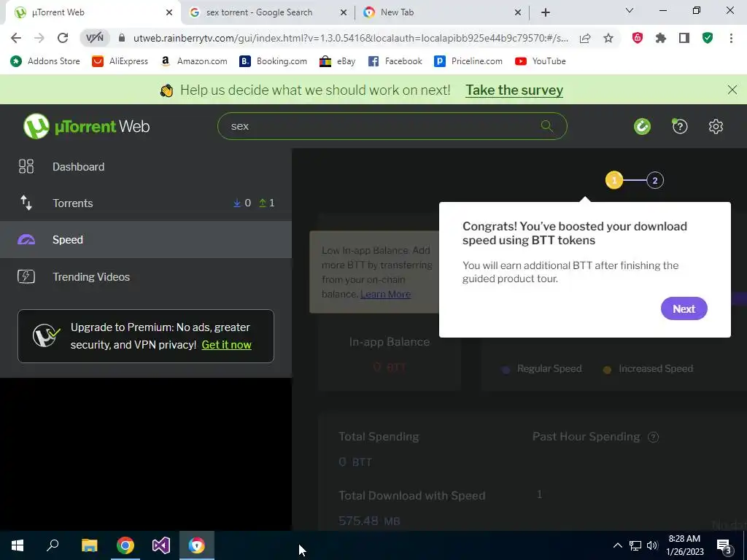Screen dimensions: 747x560
Task: Open AliExpress bookmark
Action: (x=120, y=61)
